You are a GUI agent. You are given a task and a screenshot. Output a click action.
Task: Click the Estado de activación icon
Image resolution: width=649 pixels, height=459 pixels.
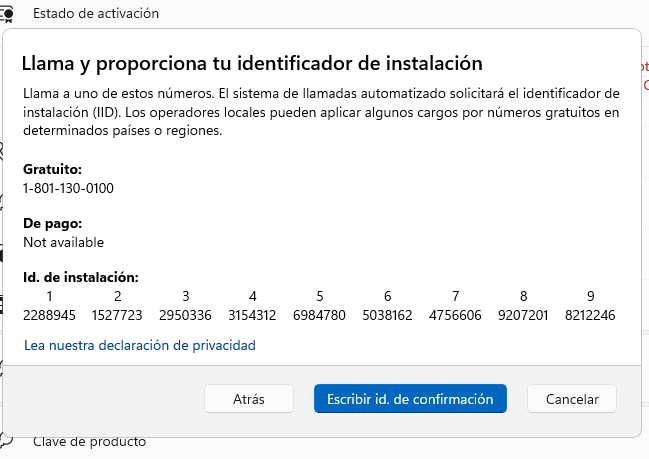7,14
